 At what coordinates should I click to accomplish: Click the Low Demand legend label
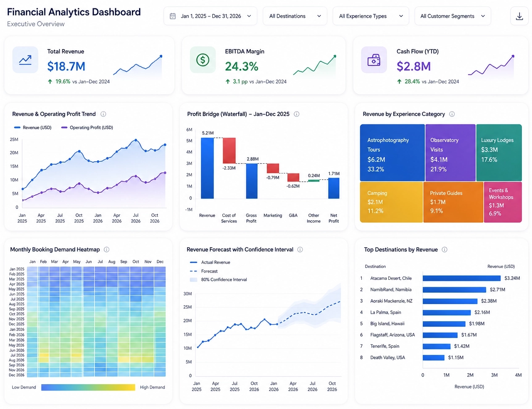(x=24, y=387)
